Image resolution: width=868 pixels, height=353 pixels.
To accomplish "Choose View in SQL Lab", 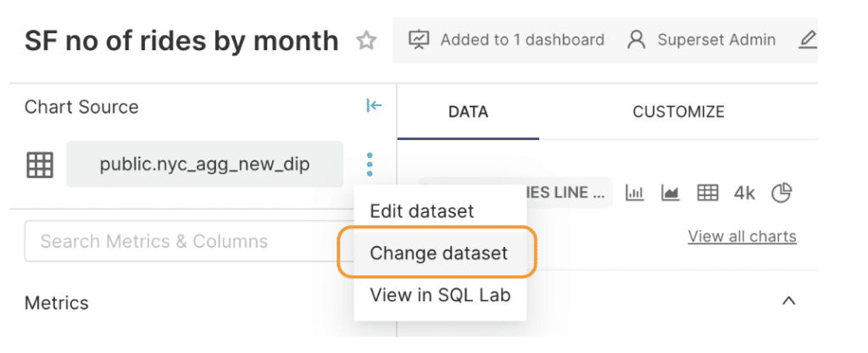I will point(440,295).
